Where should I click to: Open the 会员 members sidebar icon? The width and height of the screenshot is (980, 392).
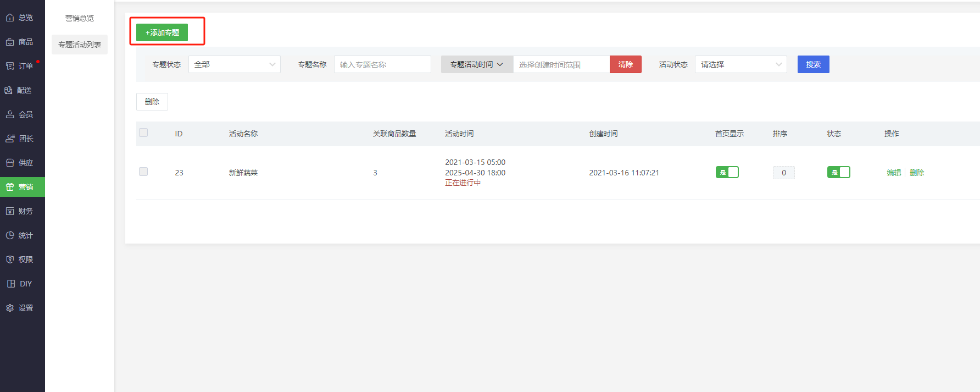[x=10, y=114]
